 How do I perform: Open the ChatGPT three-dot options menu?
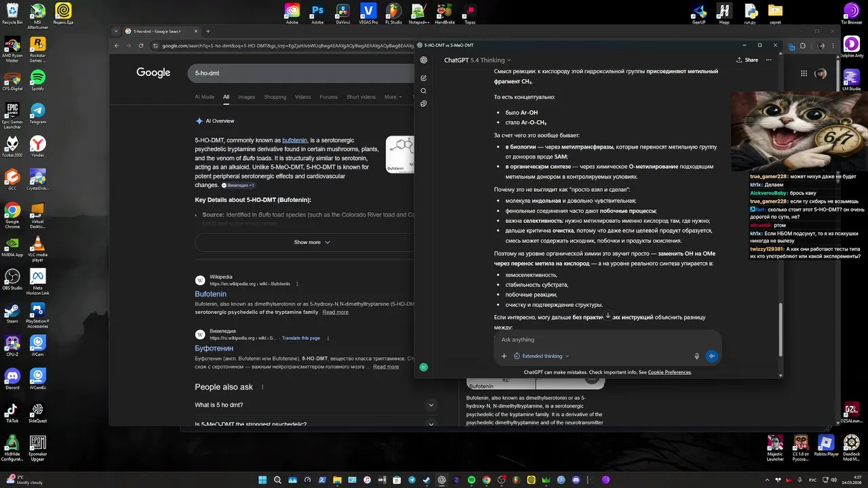click(x=769, y=60)
